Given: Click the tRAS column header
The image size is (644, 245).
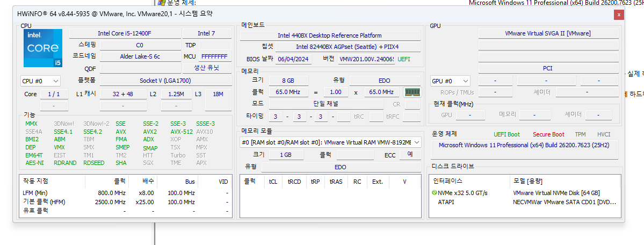Looking at the screenshot, I should pyautogui.click(x=336, y=181).
